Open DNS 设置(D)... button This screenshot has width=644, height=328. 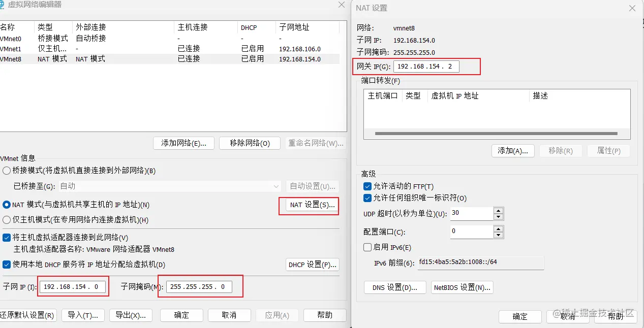click(395, 287)
